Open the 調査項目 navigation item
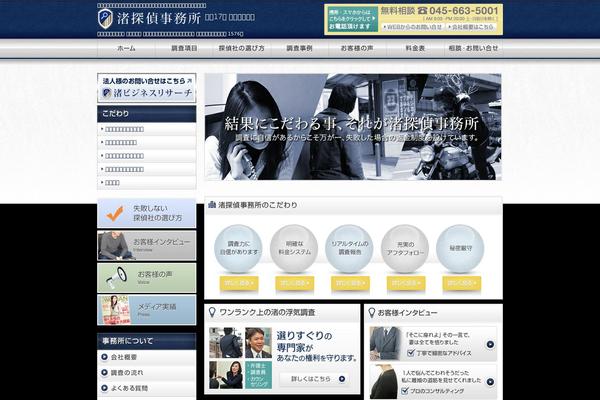 [184, 48]
